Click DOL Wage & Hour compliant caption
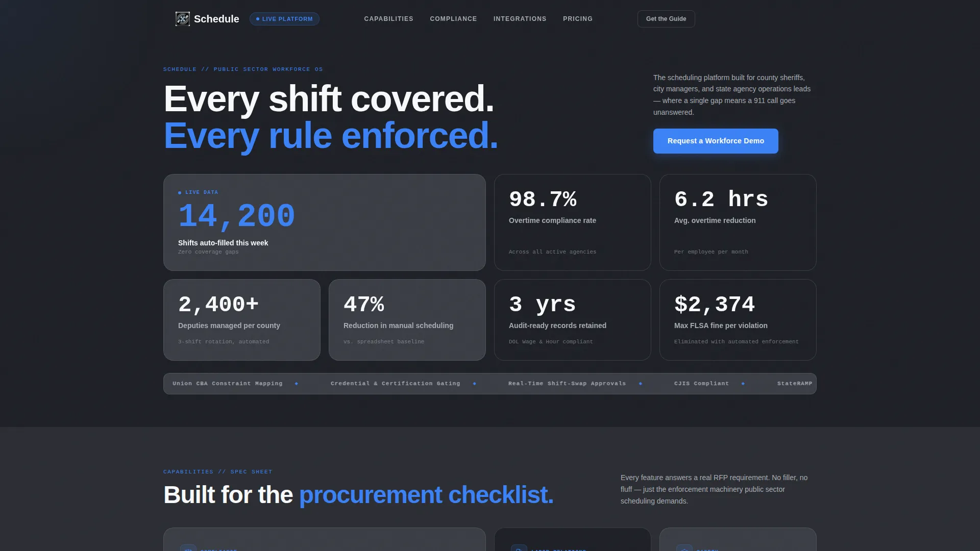 tap(551, 342)
